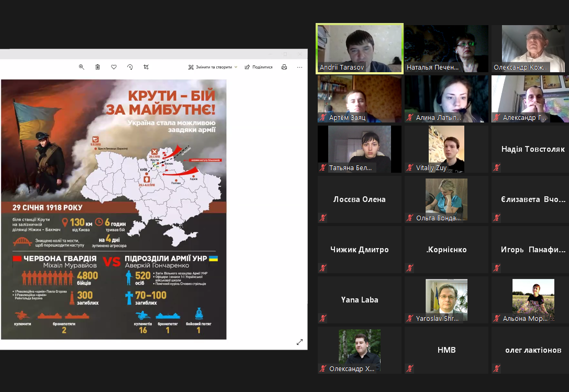Expand the 'Змінити та створити' dropdown

(x=212, y=67)
